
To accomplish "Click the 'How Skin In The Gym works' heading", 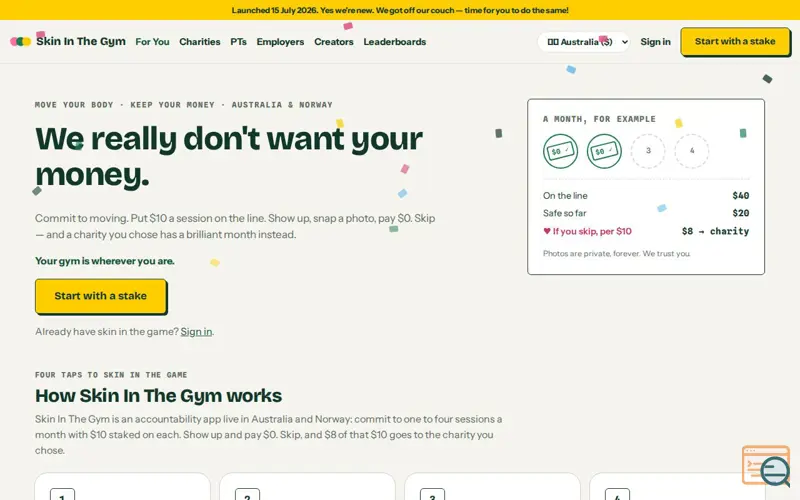I will pyautogui.click(x=158, y=396).
